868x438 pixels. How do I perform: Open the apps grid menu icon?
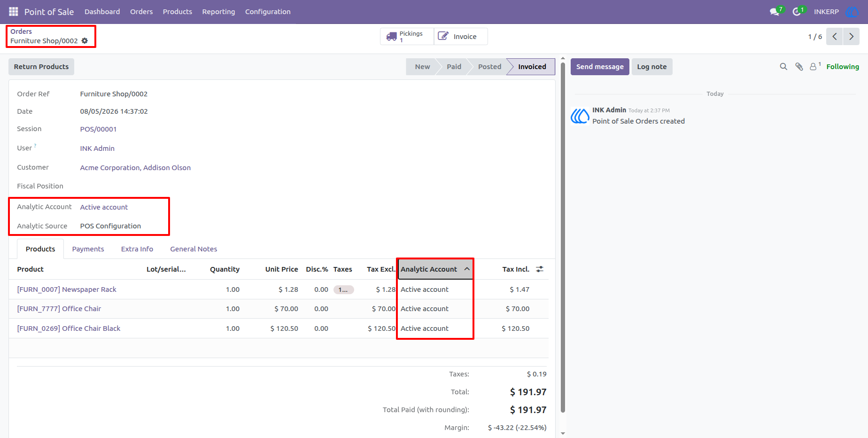13,11
